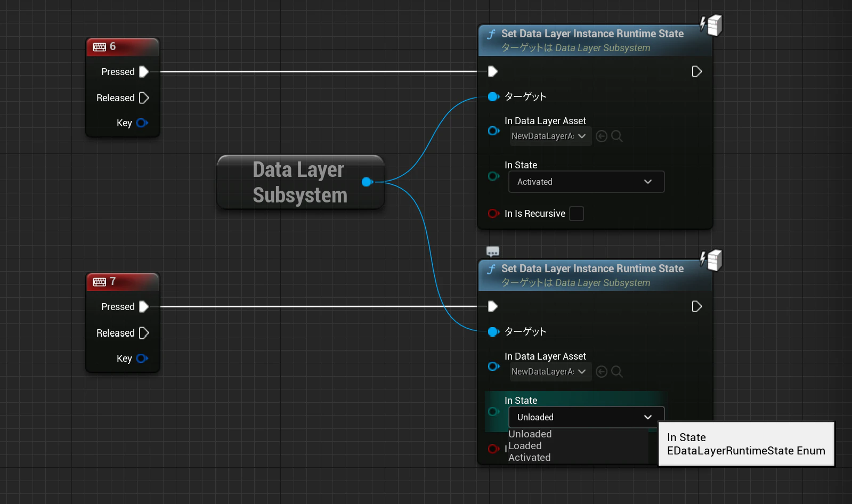The width and height of the screenshot is (852, 504).
Task: Click the Released pin on key 7 node
Action: click(x=144, y=333)
